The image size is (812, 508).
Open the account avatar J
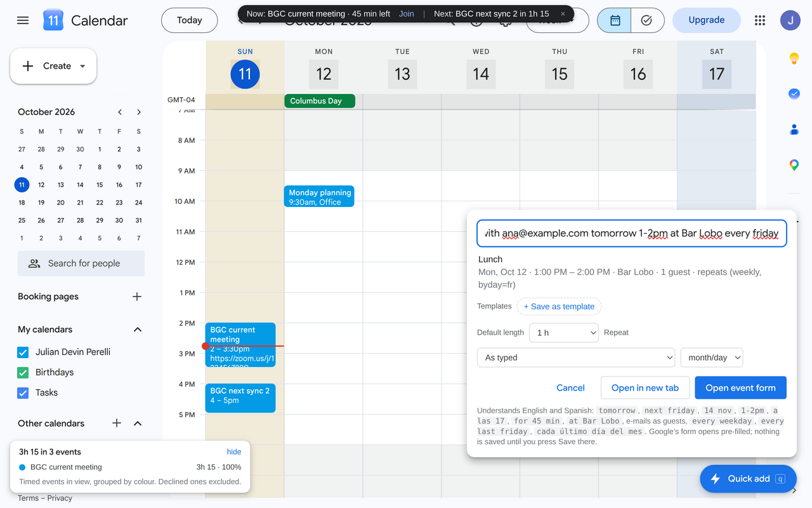[x=790, y=20]
